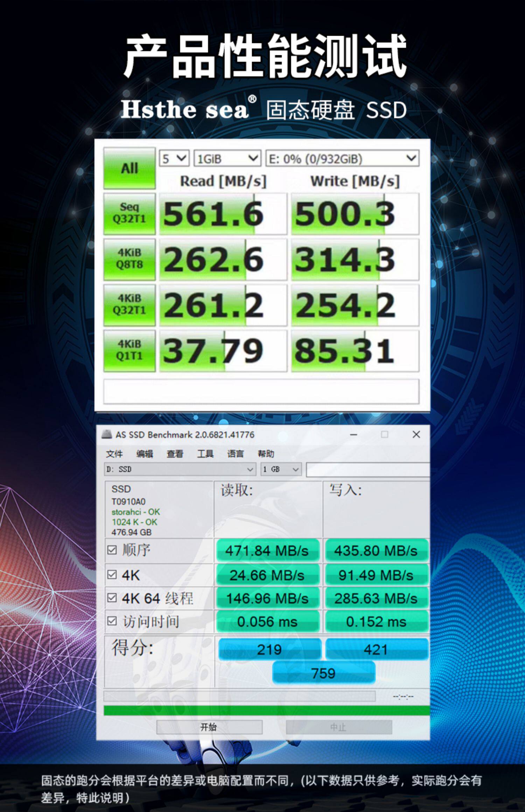The width and height of the screenshot is (525, 812).
Task: Click the 写入: write column header
Action: (345, 490)
